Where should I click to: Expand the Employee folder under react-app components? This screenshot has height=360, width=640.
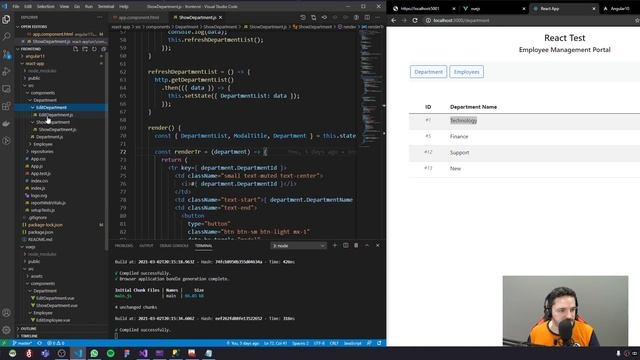pos(43,144)
